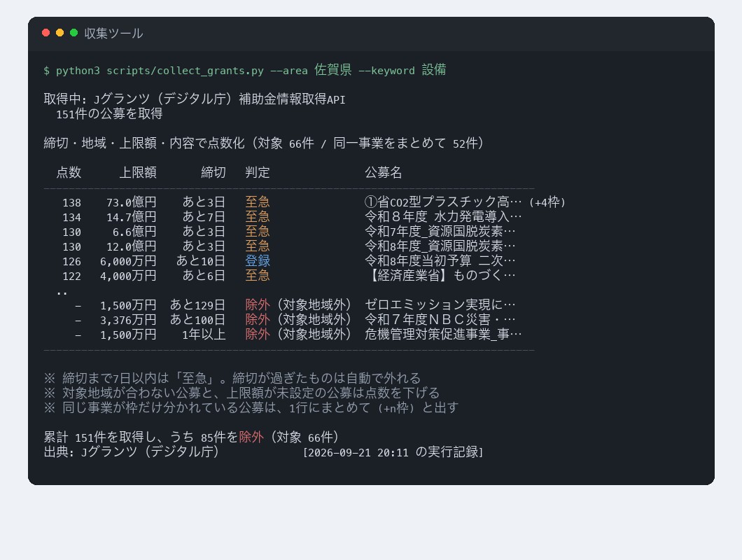742x560 pixels.
Task: Click score 126
Action: [72, 261]
